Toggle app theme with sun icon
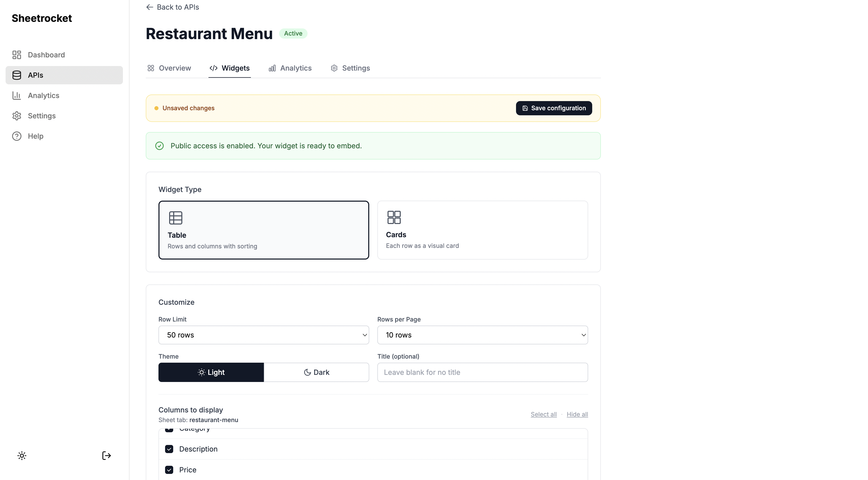The height and width of the screenshot is (480, 868). click(x=22, y=456)
